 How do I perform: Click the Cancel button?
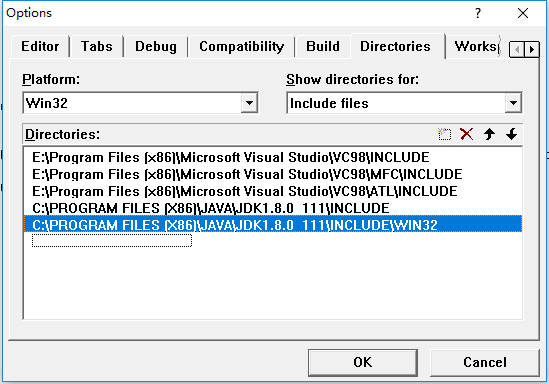[x=485, y=362]
